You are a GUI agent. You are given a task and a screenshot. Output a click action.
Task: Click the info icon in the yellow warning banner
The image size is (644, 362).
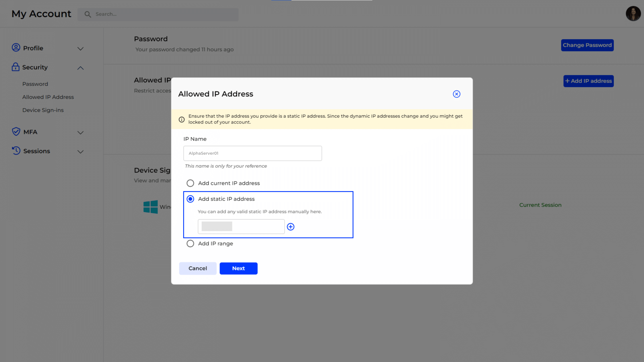(182, 119)
